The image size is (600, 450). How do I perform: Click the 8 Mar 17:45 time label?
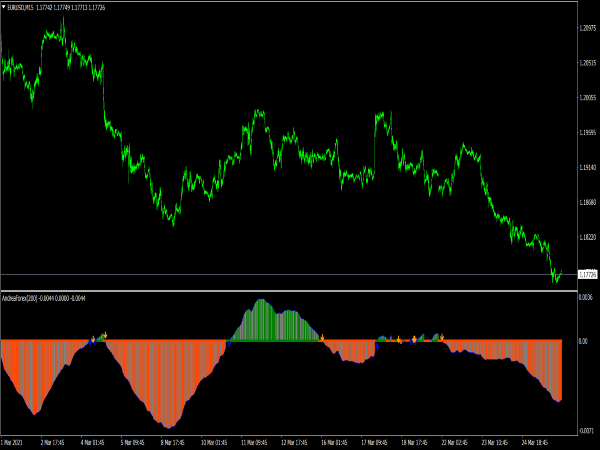point(173,443)
